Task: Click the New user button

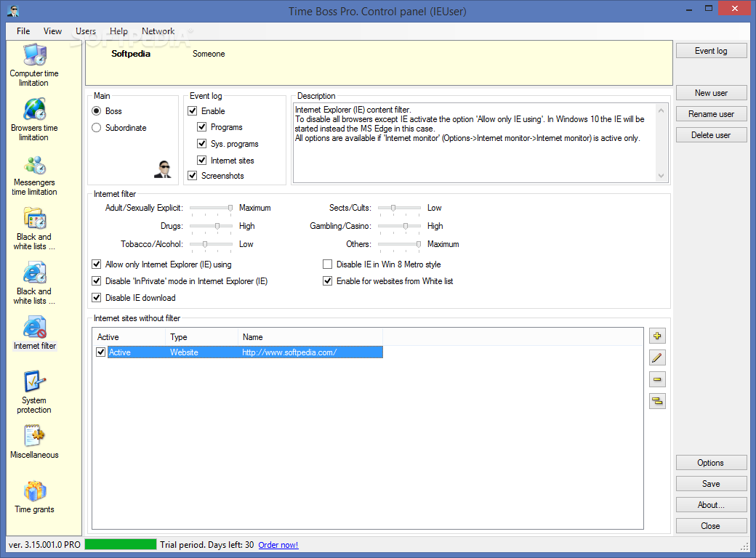Action: (x=711, y=92)
